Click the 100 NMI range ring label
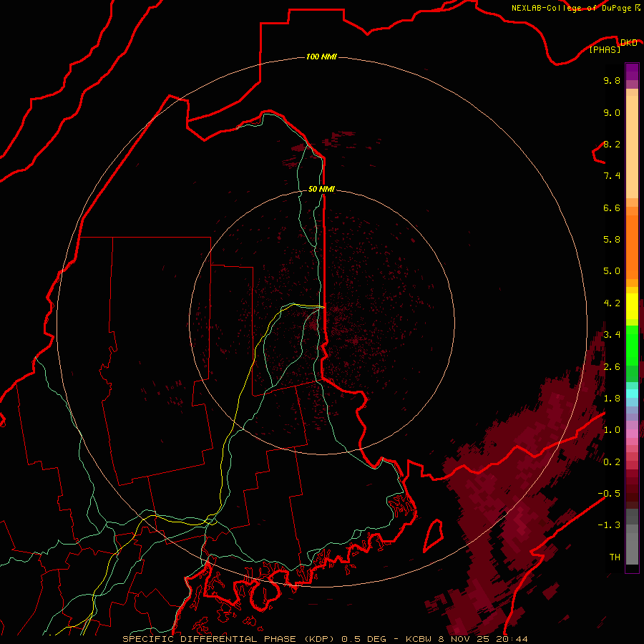The width and height of the screenshot is (644, 644). 321,57
